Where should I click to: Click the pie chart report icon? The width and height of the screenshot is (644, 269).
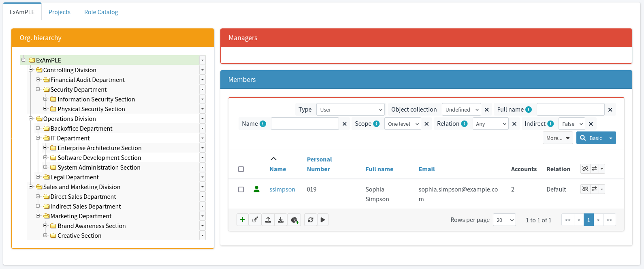pyautogui.click(x=294, y=220)
